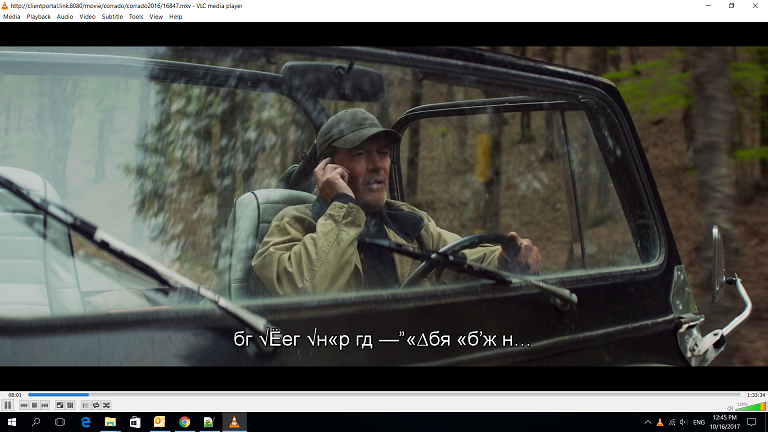The width and height of the screenshot is (768, 432).
Task: Click VLC cone in system tray
Action: tap(660, 422)
